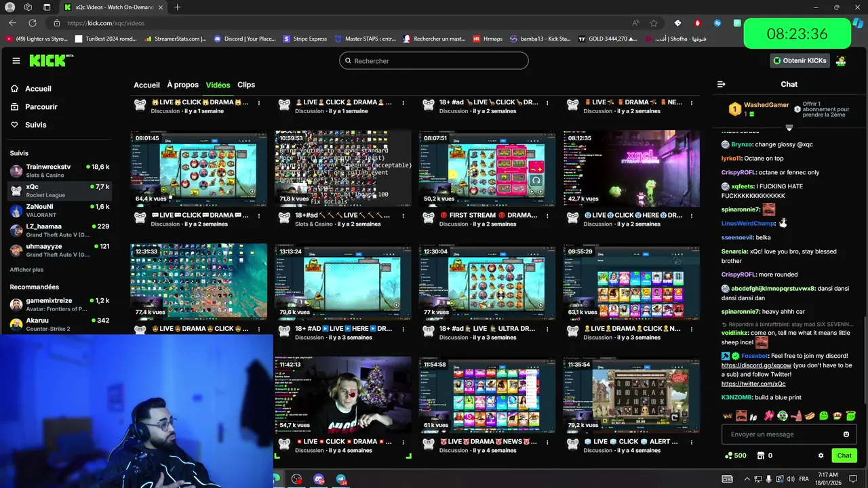Open the Clips tab
868x488 pixels.
coord(246,85)
